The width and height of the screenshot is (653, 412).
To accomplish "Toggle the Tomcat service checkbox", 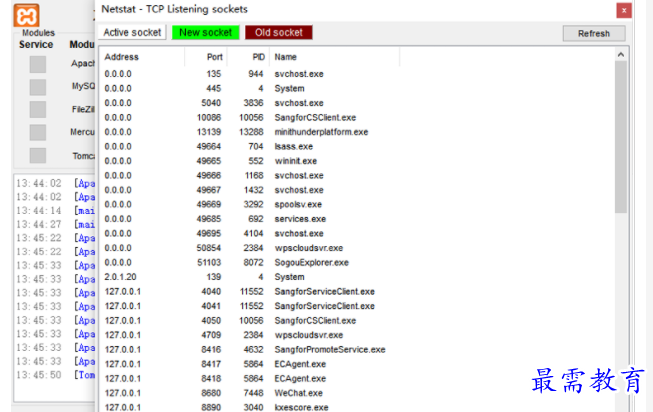I will pyautogui.click(x=38, y=155).
